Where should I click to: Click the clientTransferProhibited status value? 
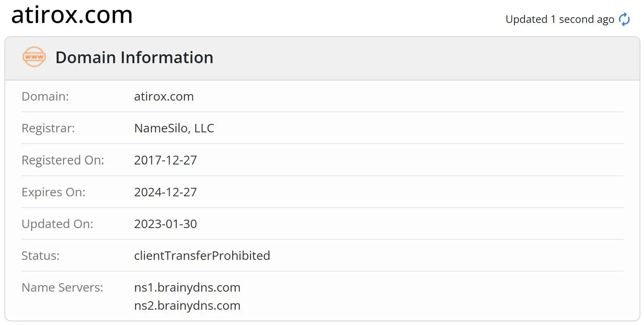(202, 256)
